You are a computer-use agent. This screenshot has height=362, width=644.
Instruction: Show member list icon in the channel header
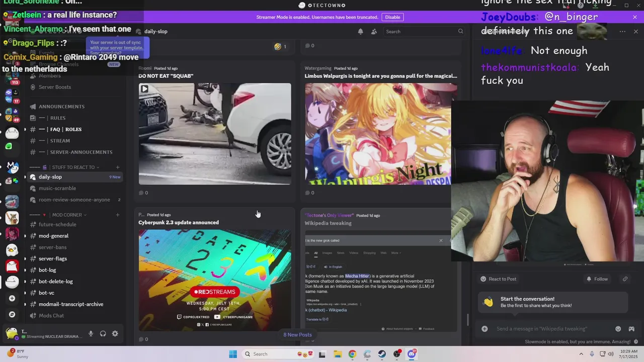374,31
